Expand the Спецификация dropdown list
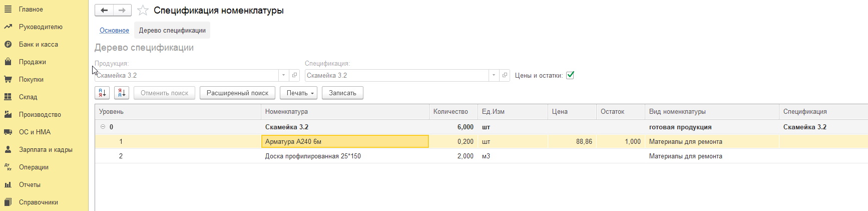Image resolution: width=868 pixels, height=211 pixels. click(x=494, y=75)
